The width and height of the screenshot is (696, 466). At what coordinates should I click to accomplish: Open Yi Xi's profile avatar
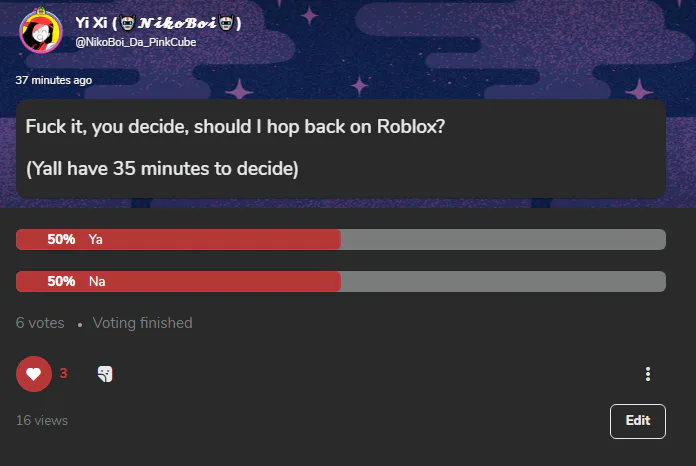coord(41,31)
